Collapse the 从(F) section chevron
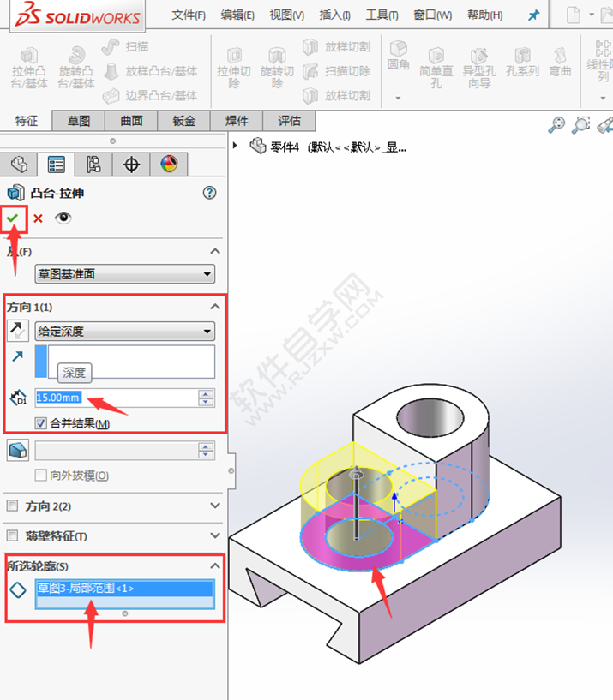Screen dimensions: 613x700 [215, 251]
